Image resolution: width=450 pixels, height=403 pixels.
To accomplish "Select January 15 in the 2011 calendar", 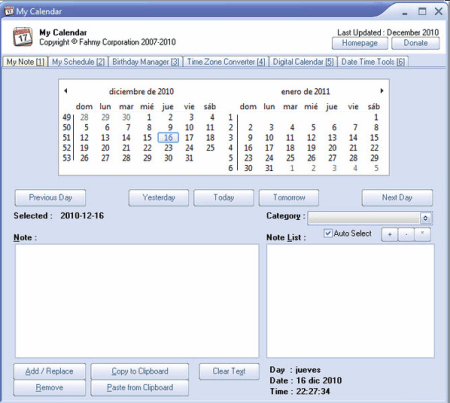I will (374, 138).
